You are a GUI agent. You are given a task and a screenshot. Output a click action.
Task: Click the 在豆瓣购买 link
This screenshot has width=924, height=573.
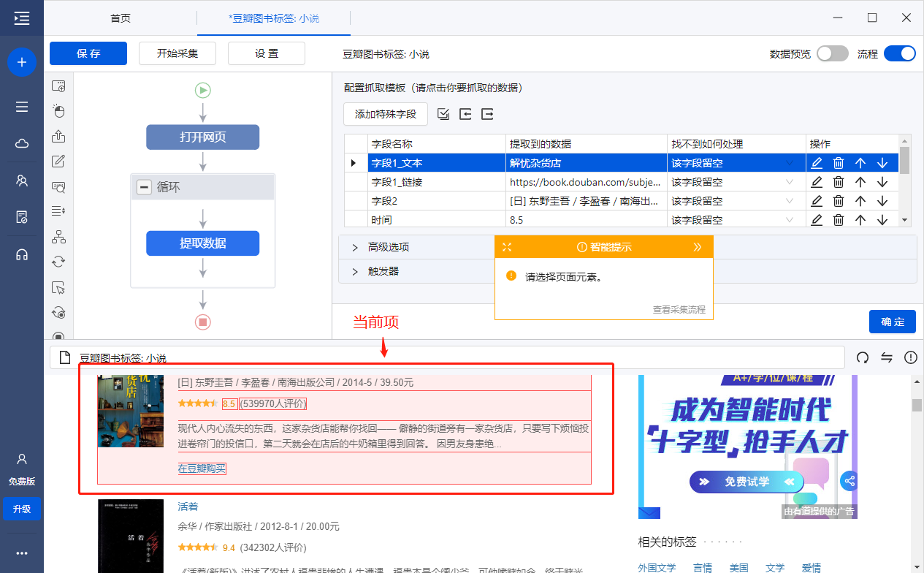[202, 468]
